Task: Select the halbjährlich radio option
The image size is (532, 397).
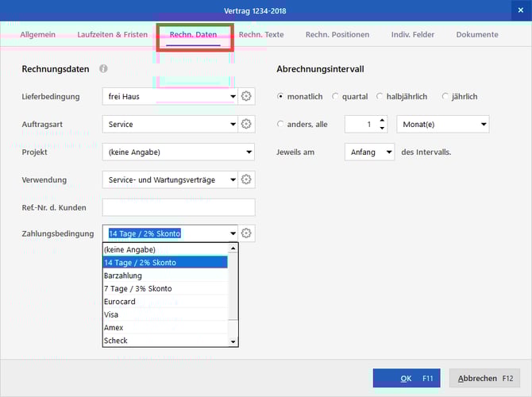Action: (380, 97)
